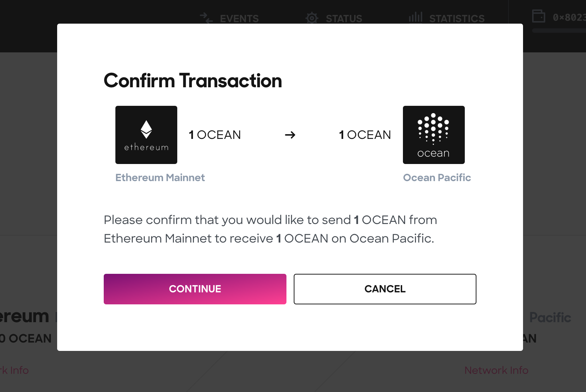586x392 pixels.
Task: Click the transfer direction arrow icon
Action: pyautogui.click(x=290, y=135)
